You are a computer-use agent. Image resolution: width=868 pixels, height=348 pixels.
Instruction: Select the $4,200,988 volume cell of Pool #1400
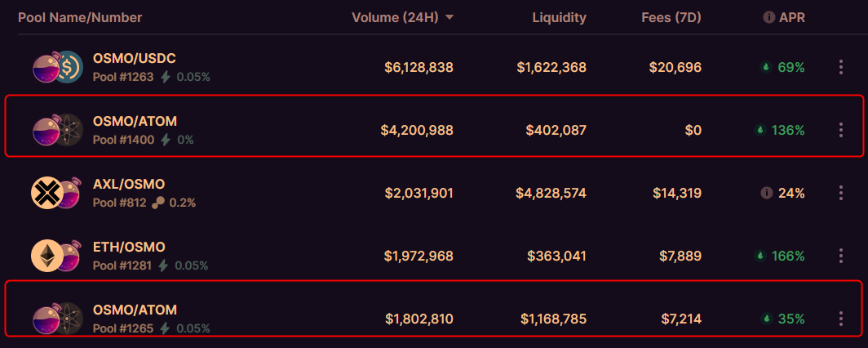(416, 130)
